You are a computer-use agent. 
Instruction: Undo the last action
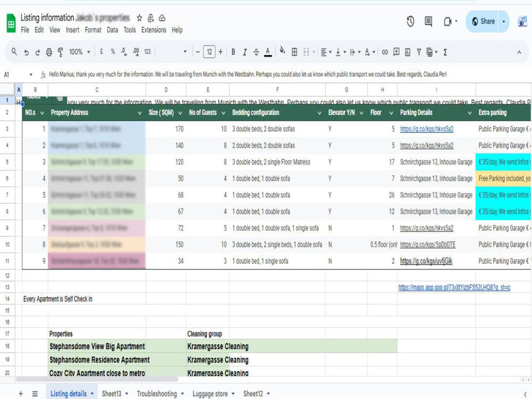26,52
